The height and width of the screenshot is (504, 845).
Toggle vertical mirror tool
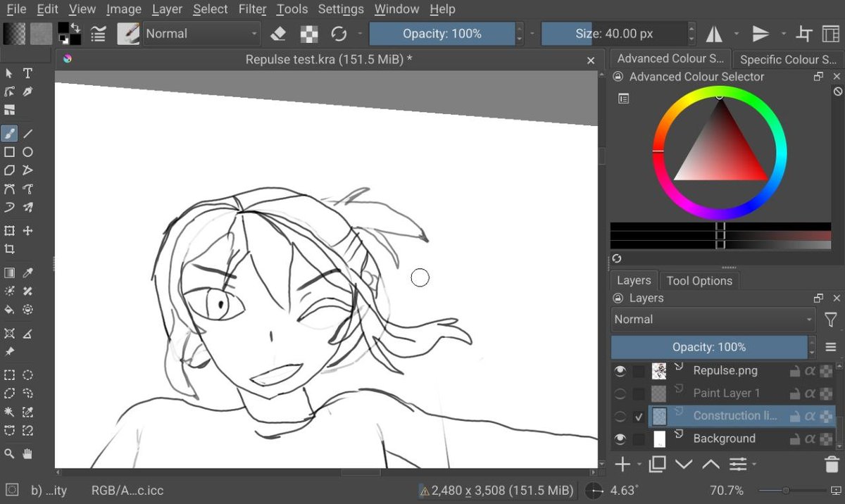[760, 33]
